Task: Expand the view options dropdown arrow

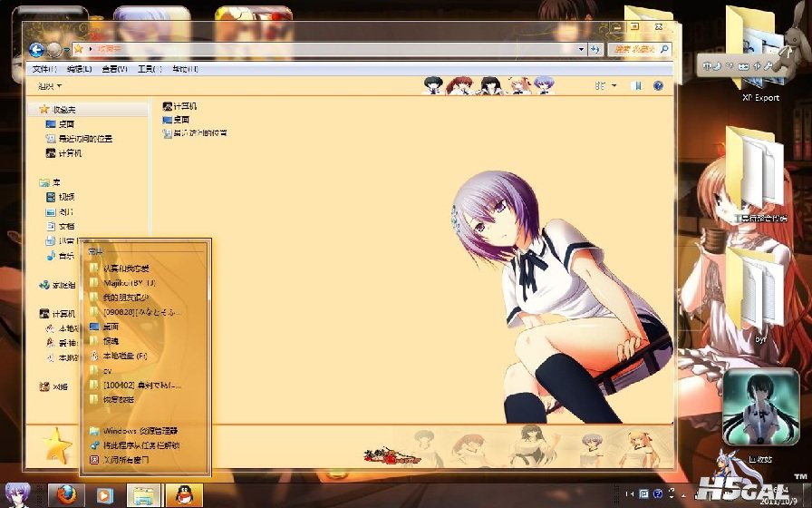Action: tap(614, 85)
